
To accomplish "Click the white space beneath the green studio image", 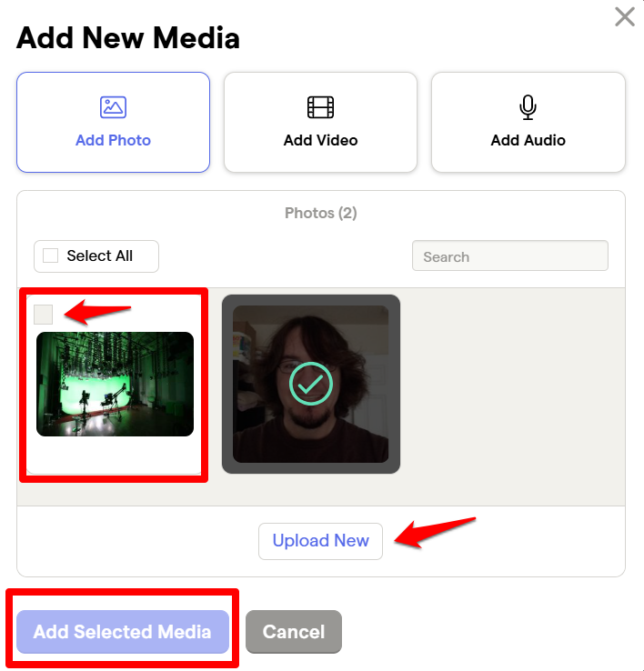I will (x=114, y=455).
